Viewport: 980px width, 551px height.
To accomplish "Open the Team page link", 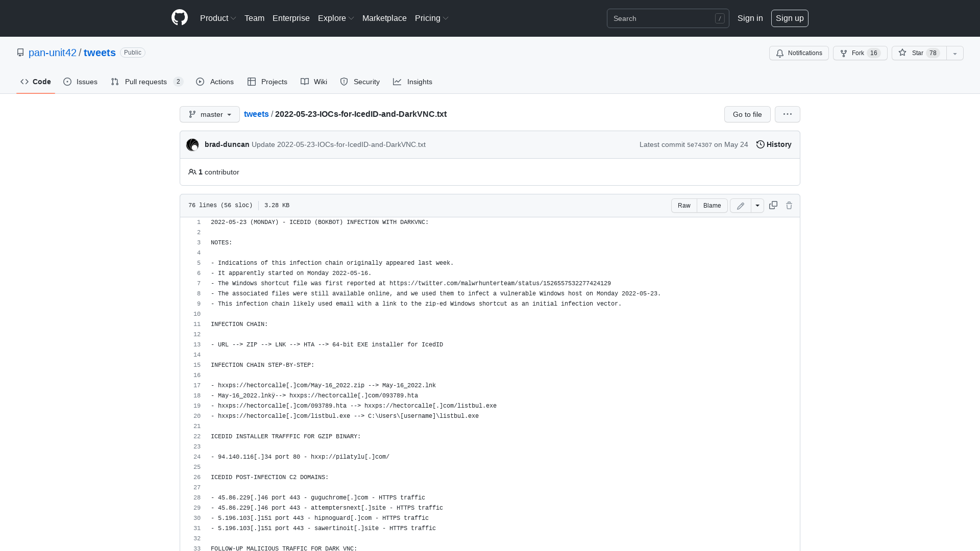I will click(x=254, y=18).
